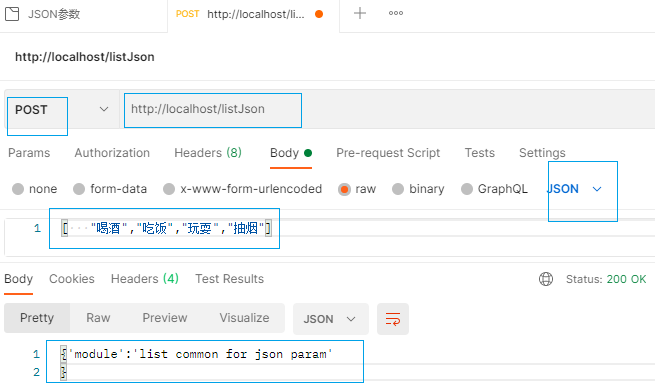This screenshot has width=655, height=388.
Task: Switch response view to Raw
Action: click(98, 318)
